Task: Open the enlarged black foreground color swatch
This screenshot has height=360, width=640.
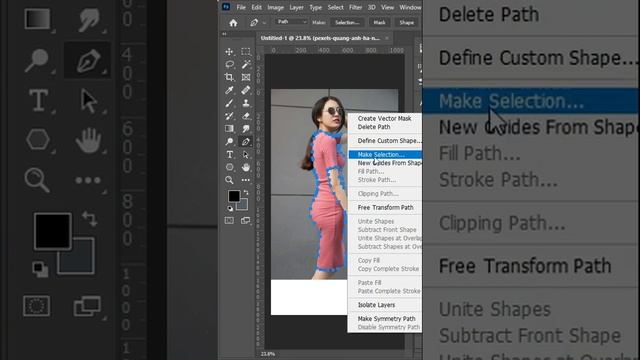Action: click(x=52, y=231)
